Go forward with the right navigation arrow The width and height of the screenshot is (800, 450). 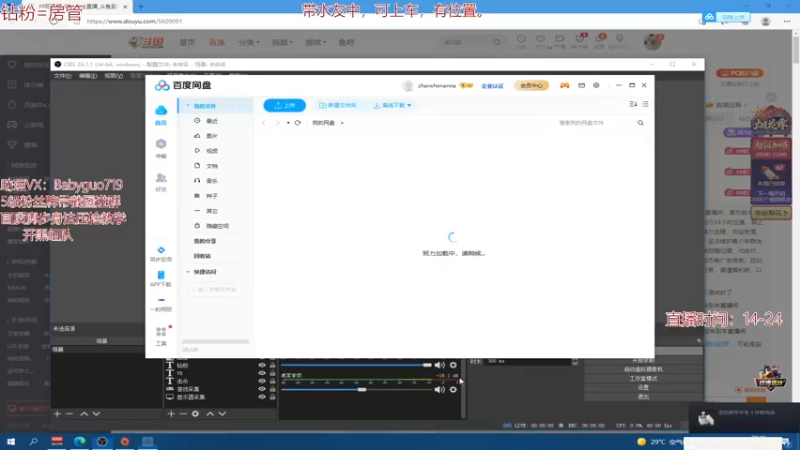(x=278, y=122)
